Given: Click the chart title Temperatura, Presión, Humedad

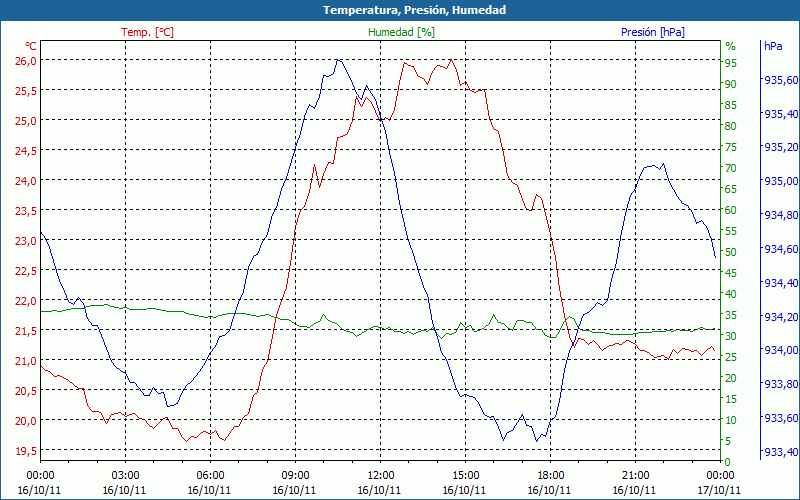Looking at the screenshot, I should [414, 10].
